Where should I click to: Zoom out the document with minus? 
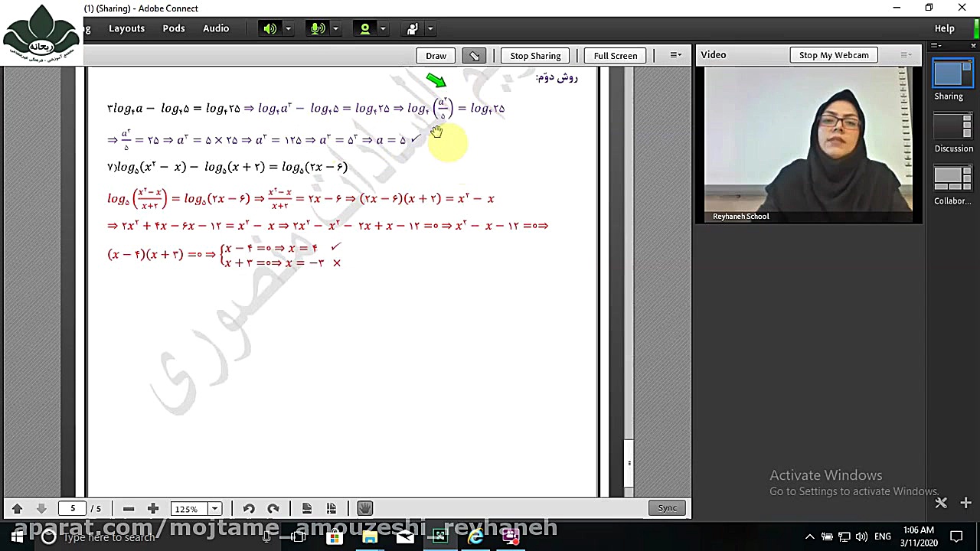tap(129, 508)
